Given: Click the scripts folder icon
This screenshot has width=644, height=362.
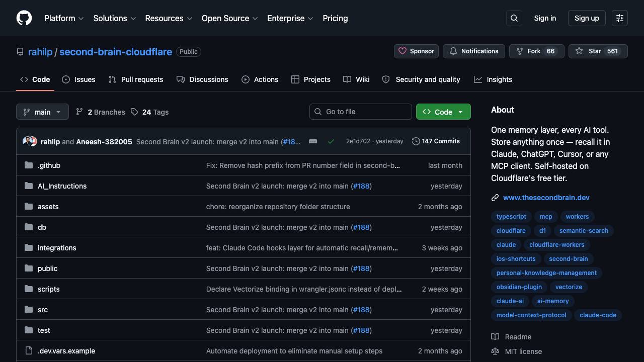Looking at the screenshot, I should tap(29, 289).
